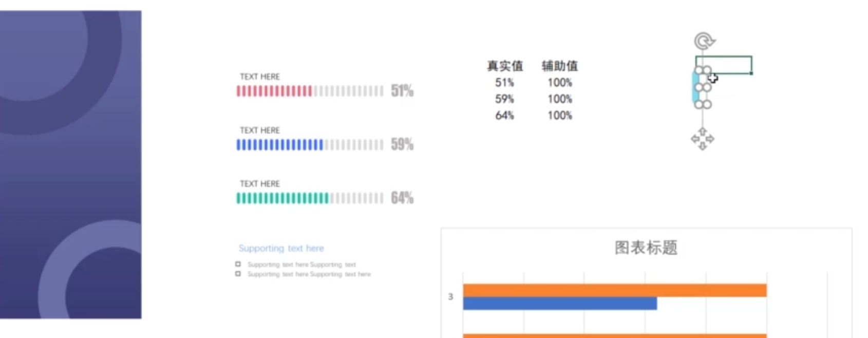Click the large gray 59% label beside the blue bar
This screenshot has width=868, height=338.
402,144
